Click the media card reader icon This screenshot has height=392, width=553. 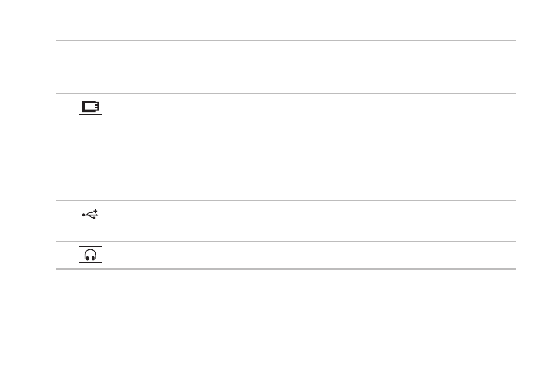pyautogui.click(x=91, y=107)
